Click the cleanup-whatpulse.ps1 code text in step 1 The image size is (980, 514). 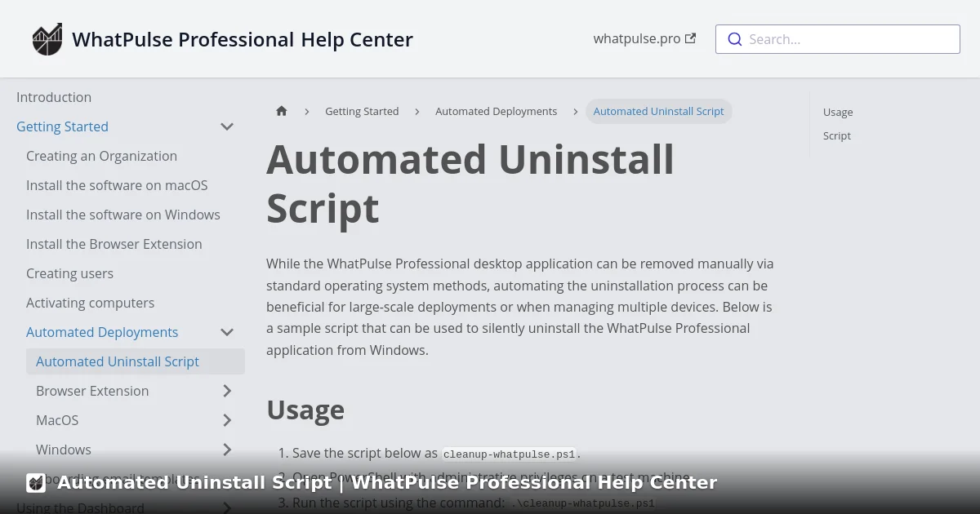click(510, 454)
